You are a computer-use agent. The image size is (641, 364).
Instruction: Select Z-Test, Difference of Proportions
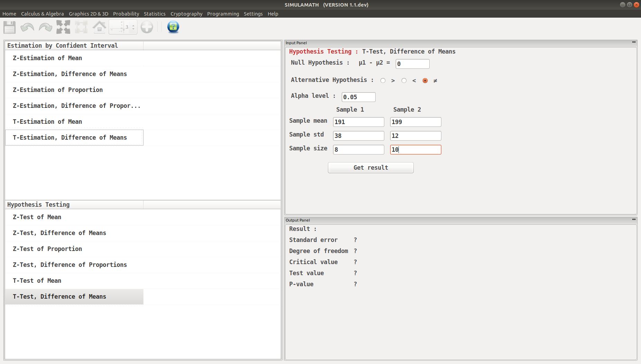74,265
